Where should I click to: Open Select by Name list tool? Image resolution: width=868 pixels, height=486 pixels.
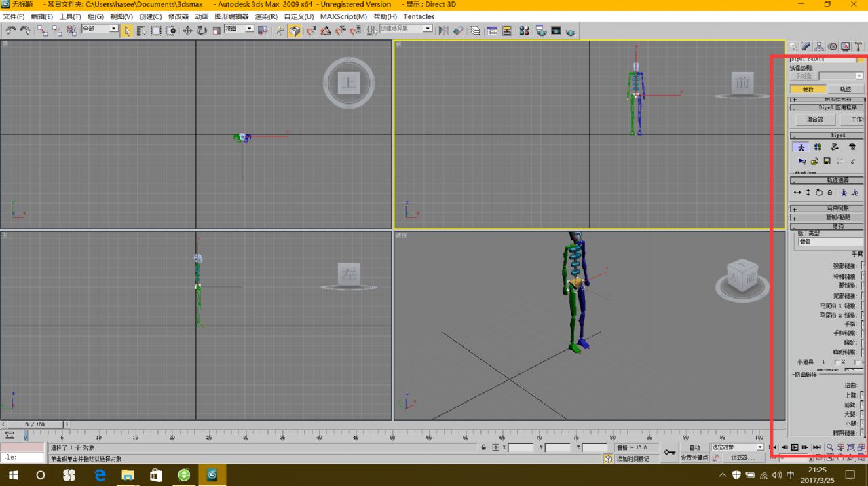coord(141,31)
